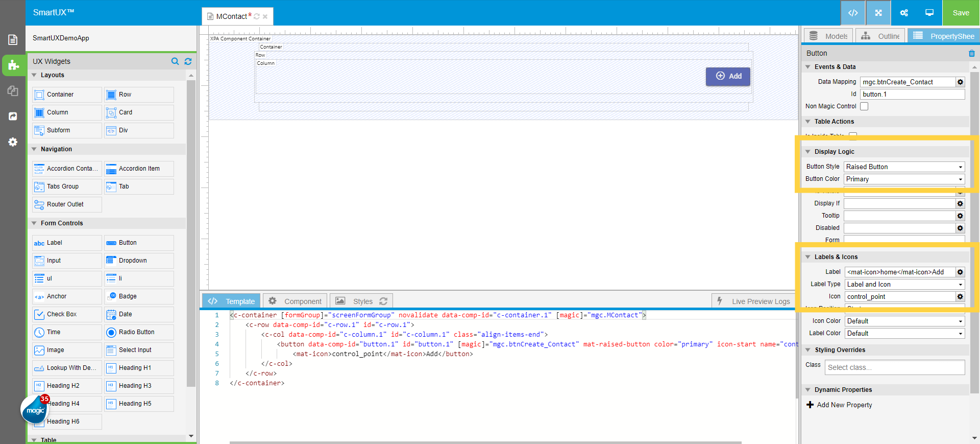The height and width of the screenshot is (444, 980).
Task: Click the code view icon in top toolbar
Action: point(853,13)
